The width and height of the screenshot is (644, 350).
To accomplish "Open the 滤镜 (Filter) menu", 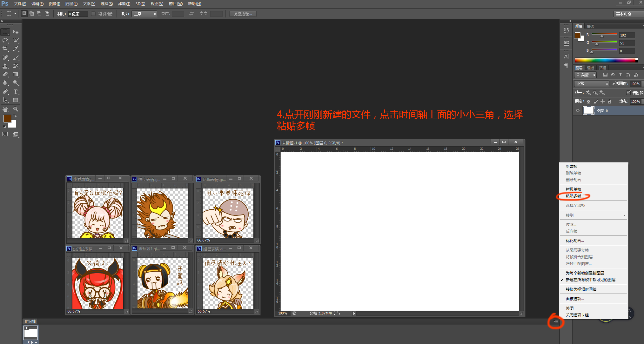I will pos(124,4).
